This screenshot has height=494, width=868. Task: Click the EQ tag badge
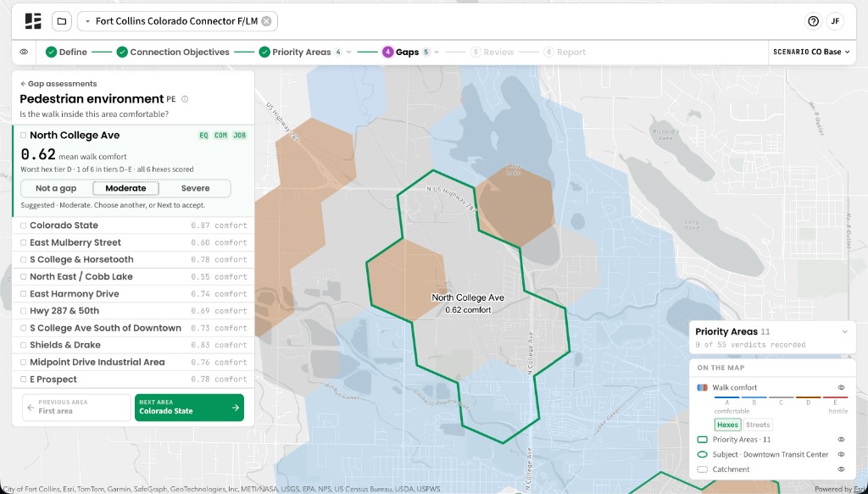203,135
